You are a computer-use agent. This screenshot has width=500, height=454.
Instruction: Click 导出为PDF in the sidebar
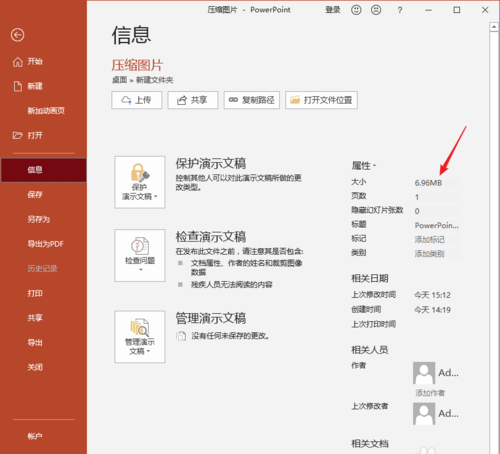click(45, 244)
